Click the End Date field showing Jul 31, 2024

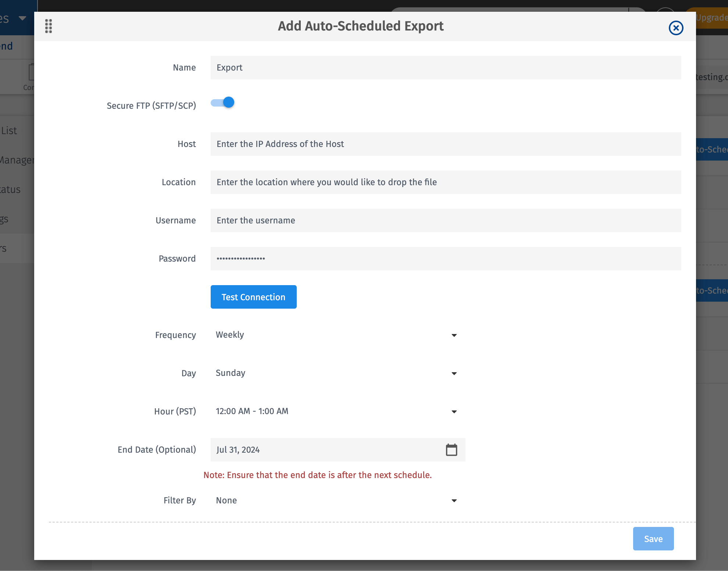pyautogui.click(x=324, y=450)
